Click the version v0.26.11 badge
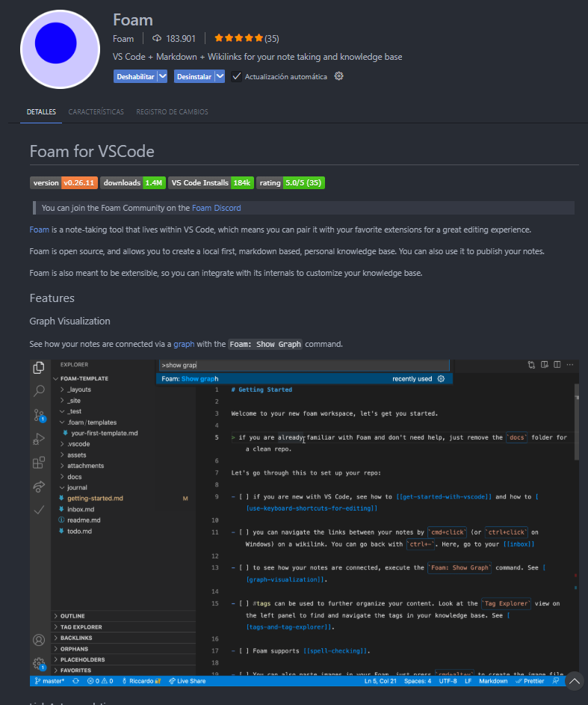This screenshot has height=705, width=588. pyautogui.click(x=64, y=182)
